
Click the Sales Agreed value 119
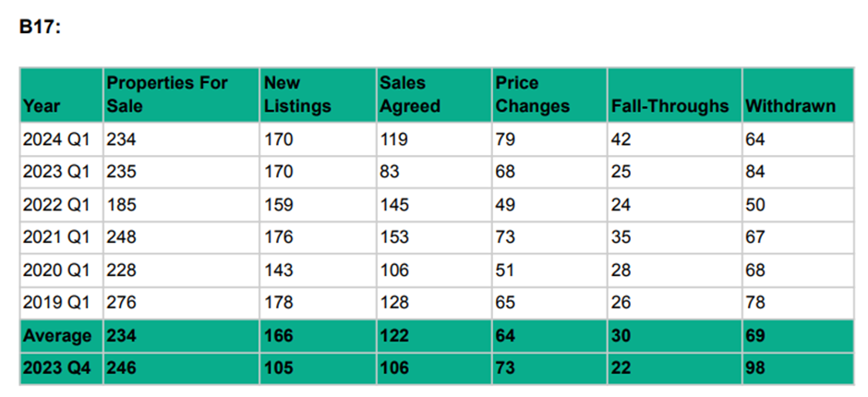point(394,139)
